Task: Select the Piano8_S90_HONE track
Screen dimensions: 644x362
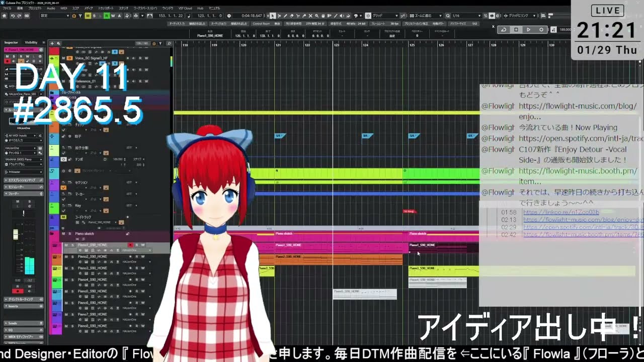Action: (x=92, y=326)
